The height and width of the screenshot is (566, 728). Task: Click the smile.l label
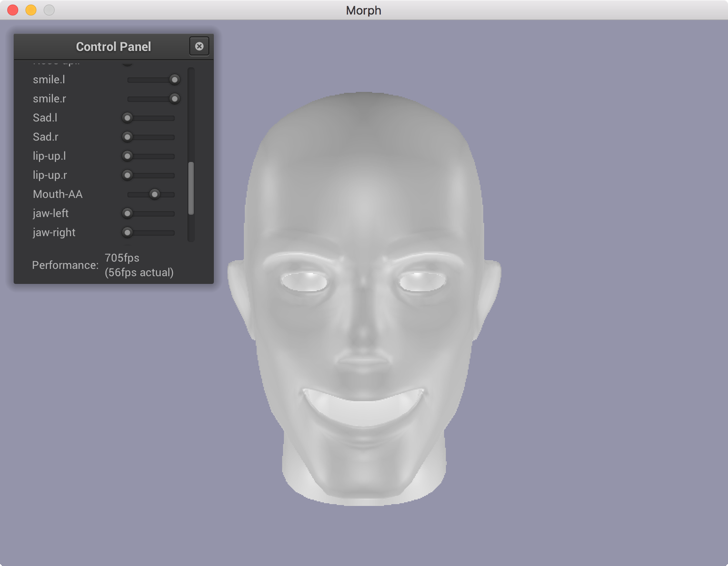(49, 80)
